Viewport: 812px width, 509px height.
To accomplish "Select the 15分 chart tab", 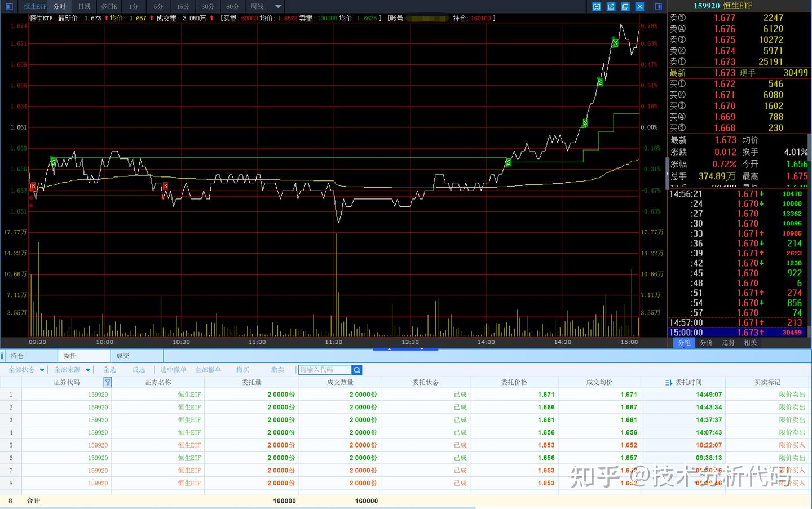I will 183,6.
